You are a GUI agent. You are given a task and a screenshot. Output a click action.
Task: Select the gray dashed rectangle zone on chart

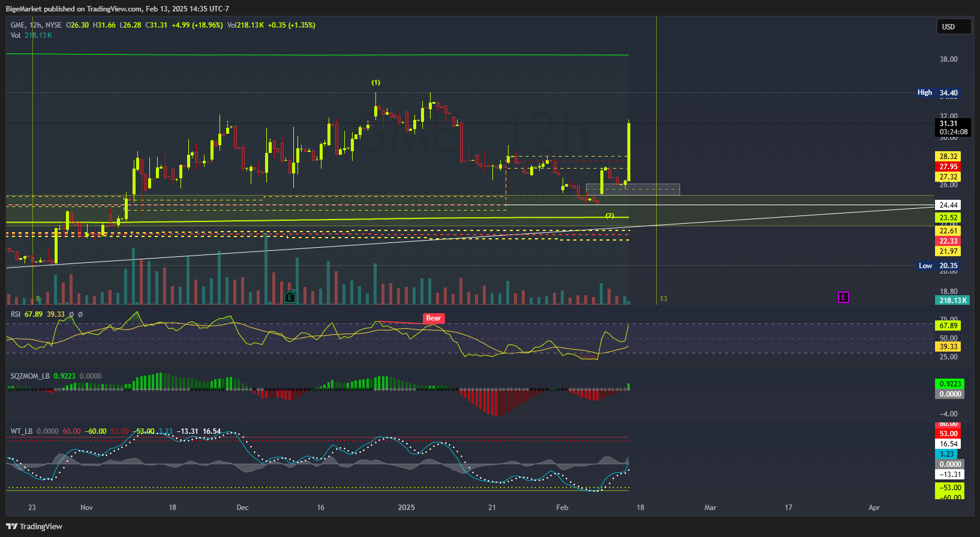coord(633,189)
